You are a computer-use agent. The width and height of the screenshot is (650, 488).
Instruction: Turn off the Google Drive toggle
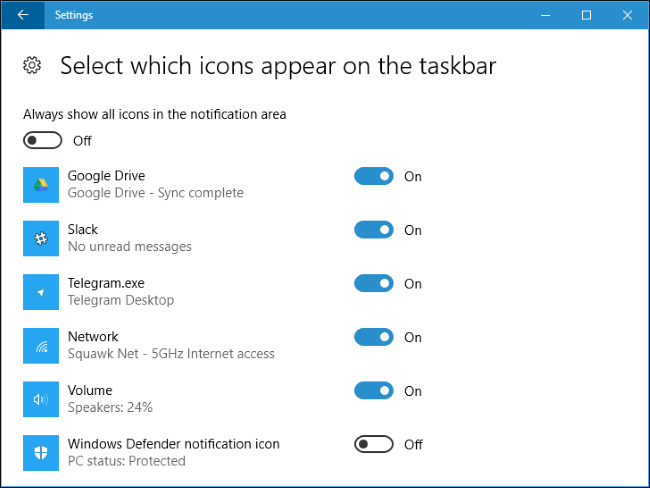374,177
